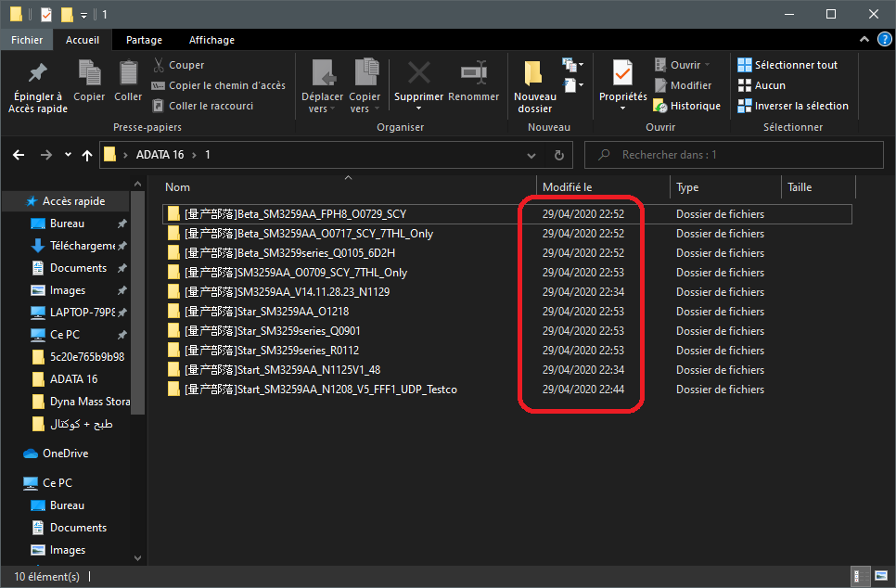Open the Help question mark icon

(x=885, y=40)
